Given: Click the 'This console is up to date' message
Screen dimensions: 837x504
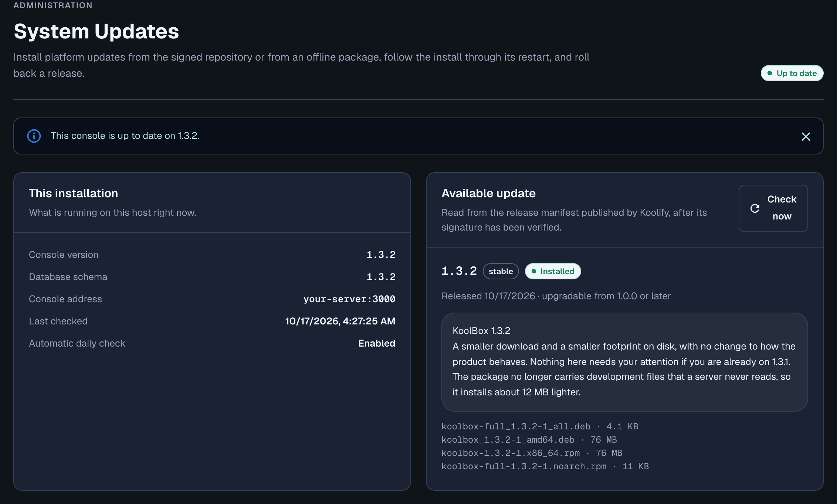Looking at the screenshot, I should pyautogui.click(x=125, y=136).
